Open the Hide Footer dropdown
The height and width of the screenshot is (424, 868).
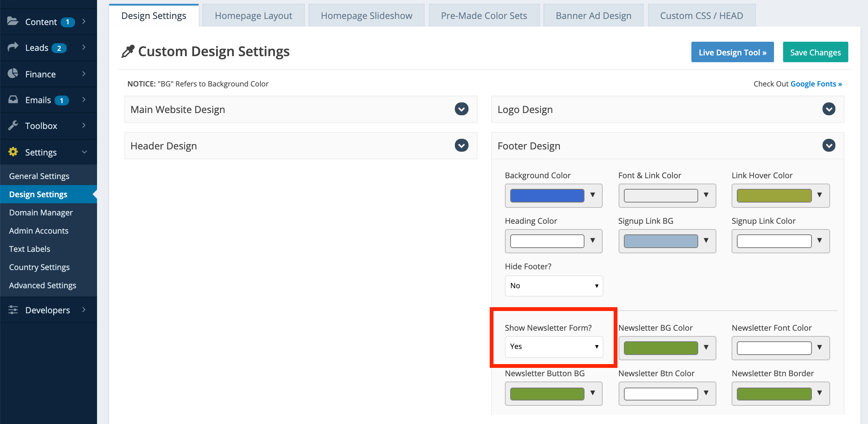554,286
